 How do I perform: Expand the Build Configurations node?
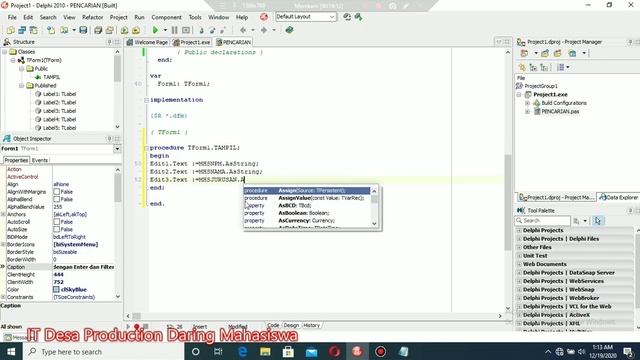[527, 103]
